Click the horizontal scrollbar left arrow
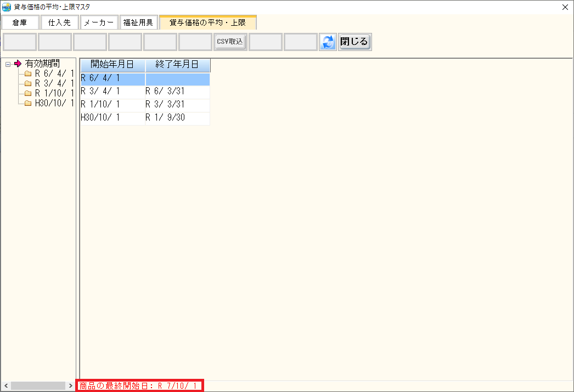Viewport: 574px width, 392px height. pyautogui.click(x=5, y=386)
